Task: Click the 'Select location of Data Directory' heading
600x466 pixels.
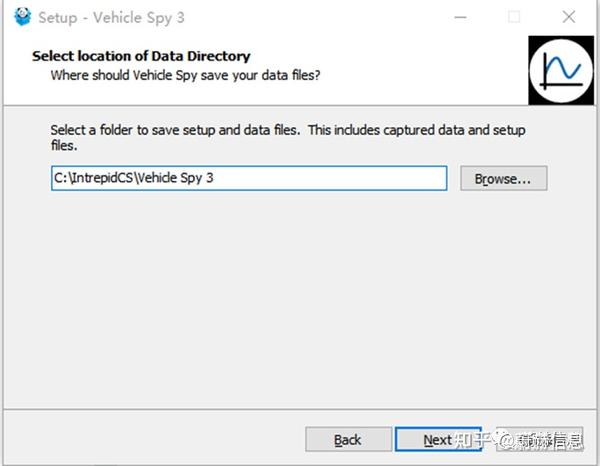Action: click(x=141, y=56)
